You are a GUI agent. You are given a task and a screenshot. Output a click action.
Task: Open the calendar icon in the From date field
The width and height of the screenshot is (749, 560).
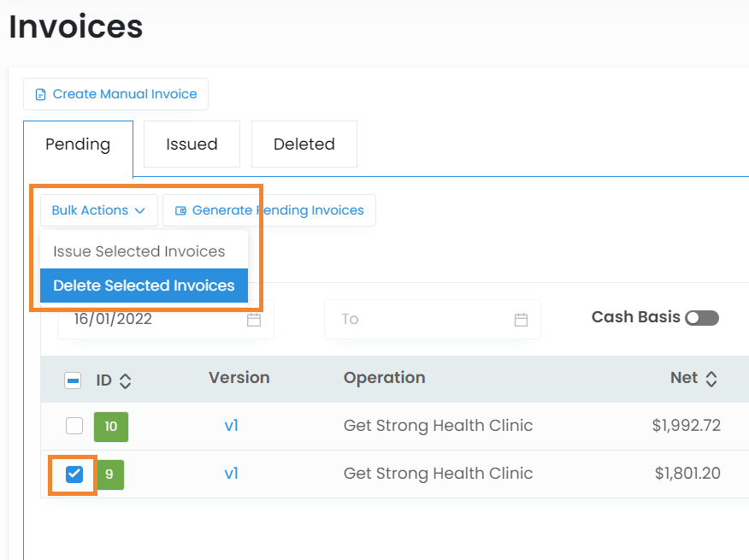coord(253,320)
